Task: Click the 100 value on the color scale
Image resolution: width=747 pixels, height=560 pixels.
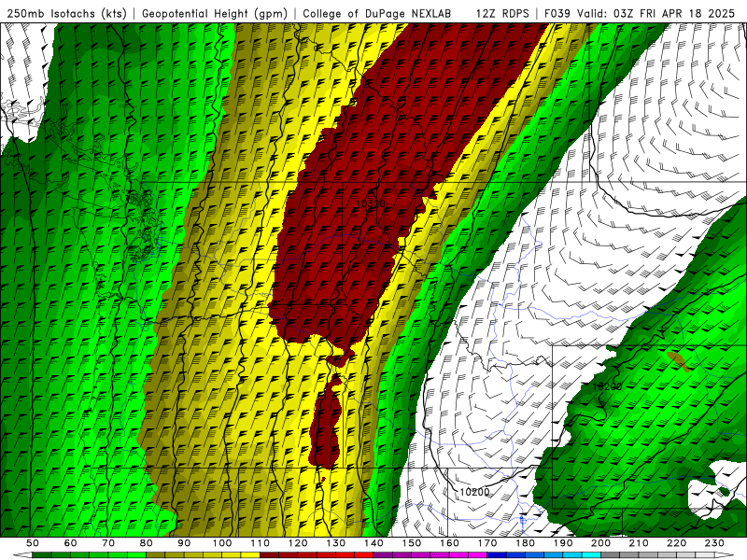Action: tap(222, 543)
